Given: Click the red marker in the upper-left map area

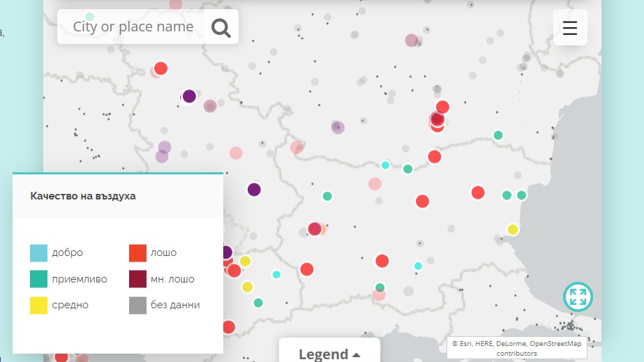Looking at the screenshot, I should click(160, 68).
